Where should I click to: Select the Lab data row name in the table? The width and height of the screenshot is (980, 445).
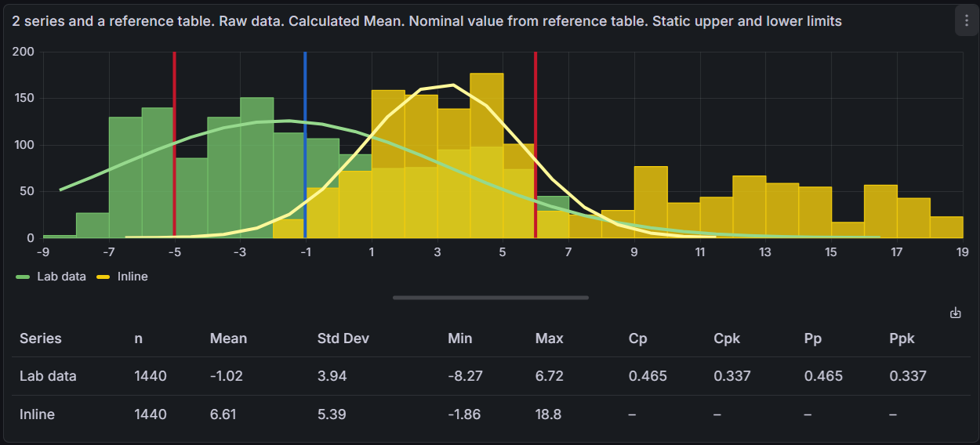coord(48,376)
